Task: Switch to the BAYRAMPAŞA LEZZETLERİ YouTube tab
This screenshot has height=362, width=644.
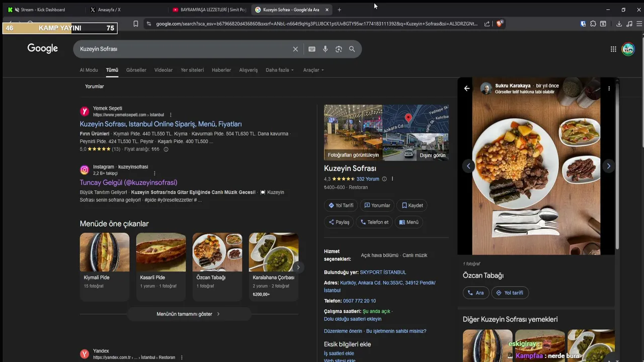Action: (209, 10)
